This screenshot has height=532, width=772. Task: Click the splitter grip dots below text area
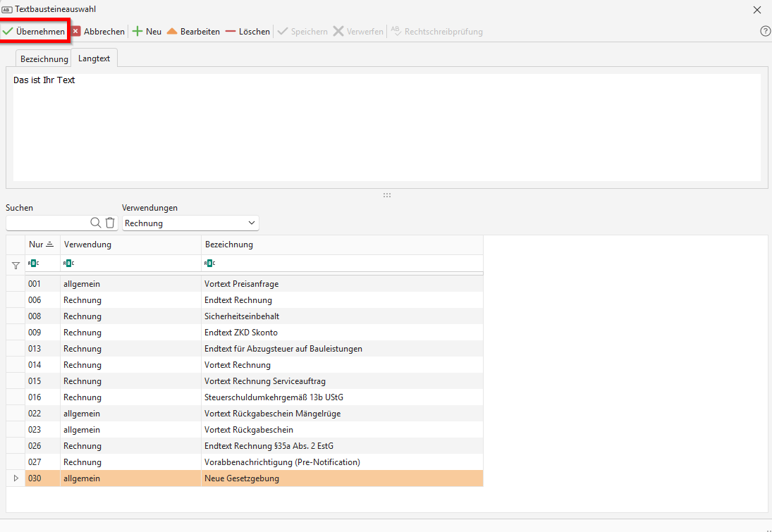tap(387, 195)
